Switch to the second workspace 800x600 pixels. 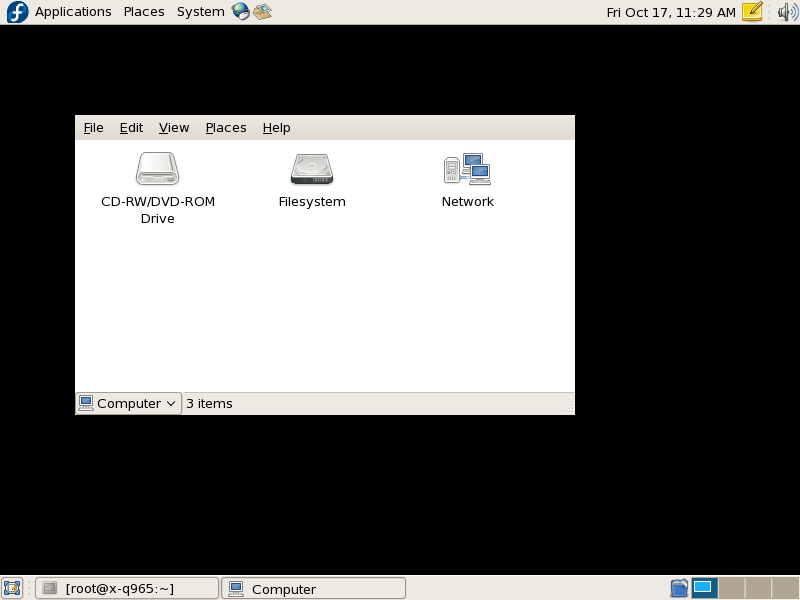tap(731, 588)
